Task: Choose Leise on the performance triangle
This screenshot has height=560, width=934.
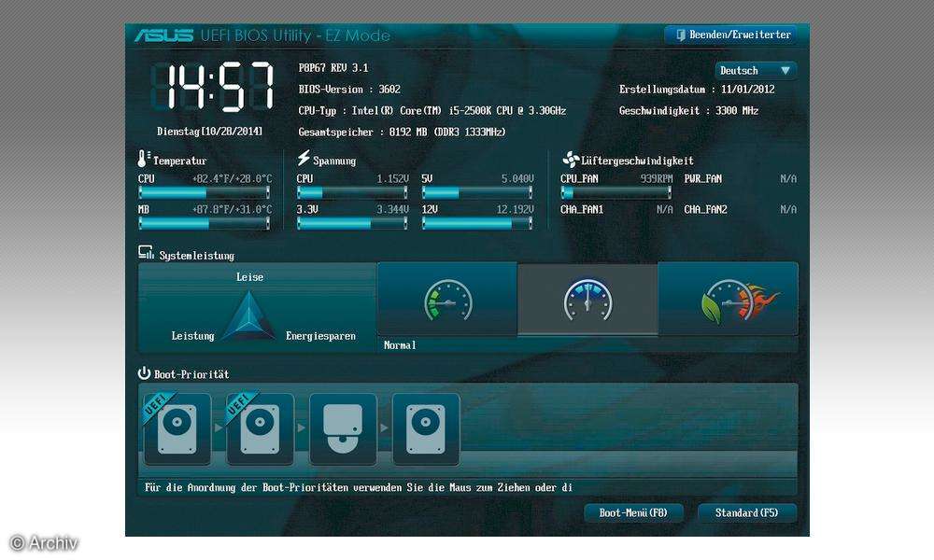Action: 249,276
